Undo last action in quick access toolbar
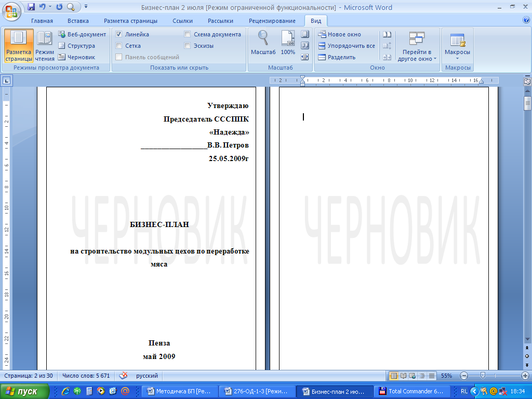Viewport: 532px width, 399px height. [x=43, y=6]
